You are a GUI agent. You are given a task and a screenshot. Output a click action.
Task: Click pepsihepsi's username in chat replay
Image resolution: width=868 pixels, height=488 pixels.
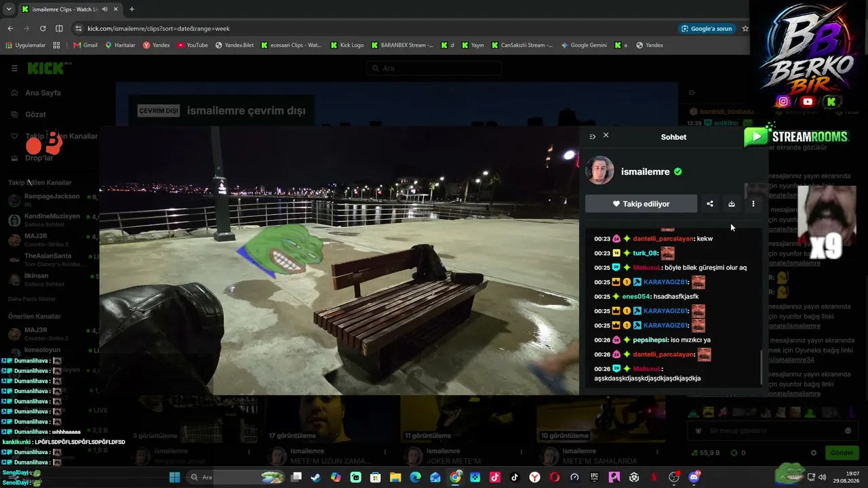[x=650, y=340]
